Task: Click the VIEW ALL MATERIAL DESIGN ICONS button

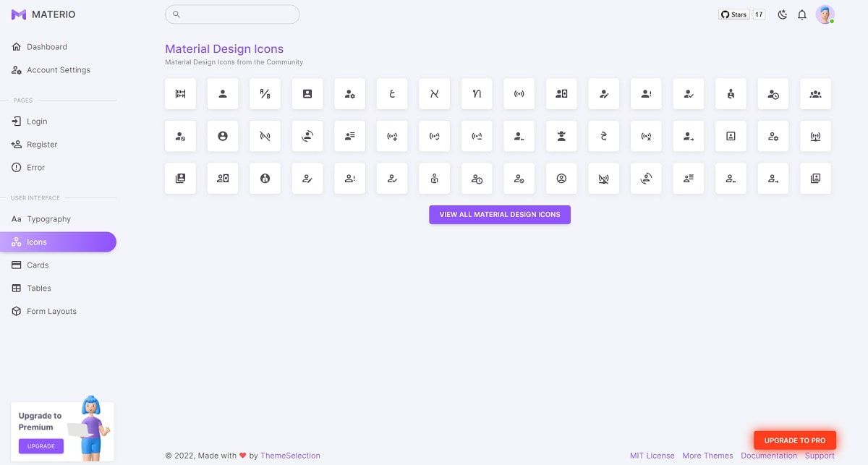Action: click(499, 214)
